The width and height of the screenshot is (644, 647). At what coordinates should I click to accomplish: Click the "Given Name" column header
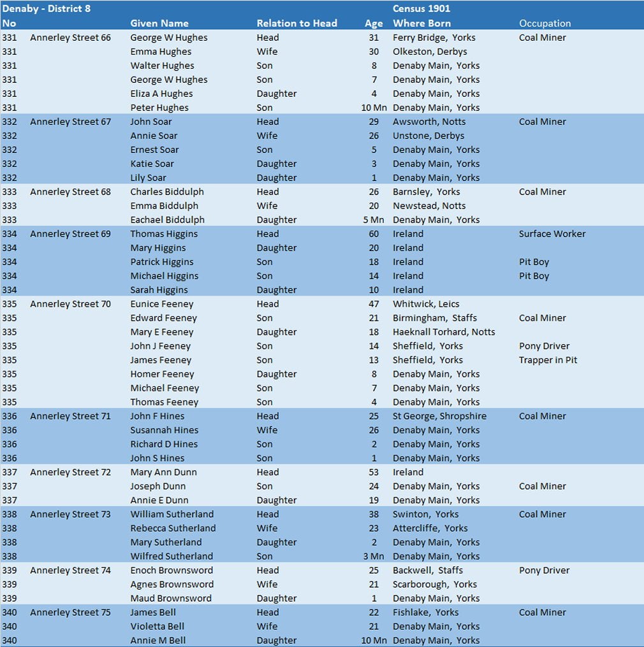click(x=159, y=24)
